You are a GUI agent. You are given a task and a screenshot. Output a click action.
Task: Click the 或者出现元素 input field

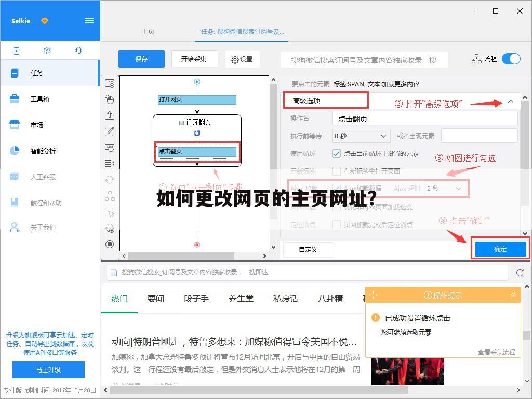pos(480,136)
